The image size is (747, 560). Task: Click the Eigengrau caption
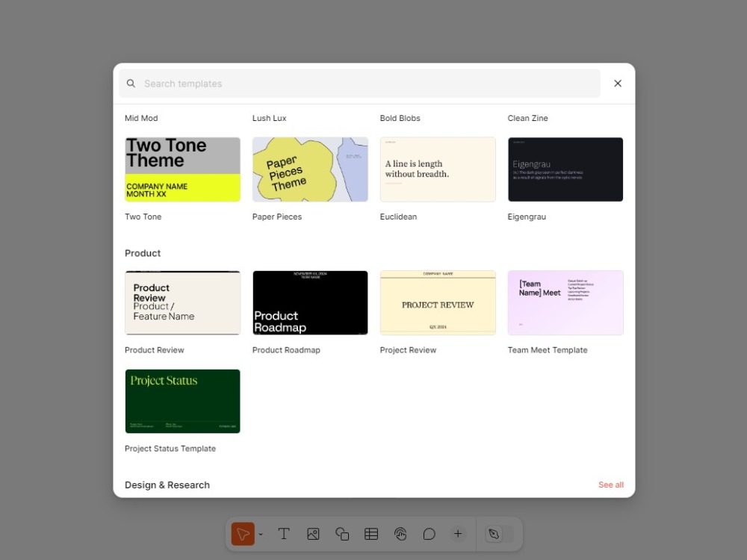(527, 217)
